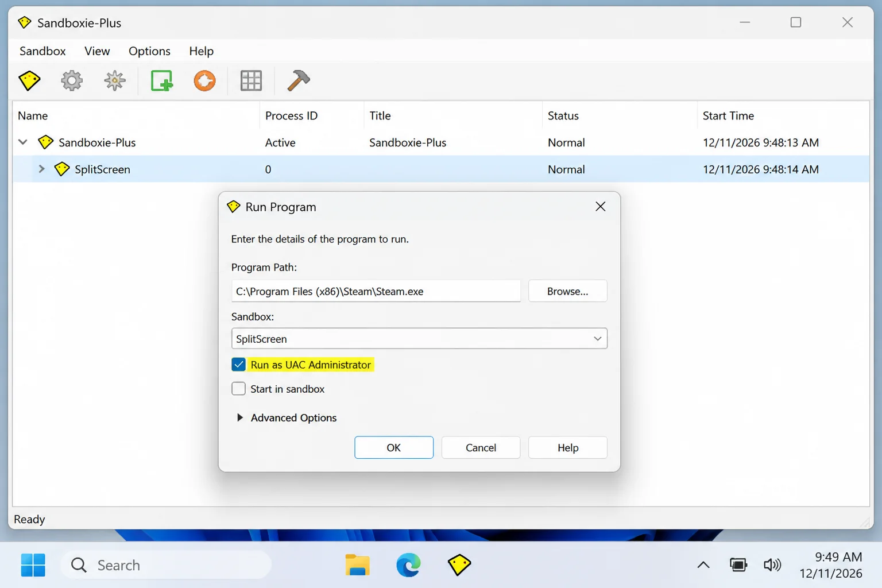
Task: Click Normal status in SplitScreen row
Action: pos(566,169)
